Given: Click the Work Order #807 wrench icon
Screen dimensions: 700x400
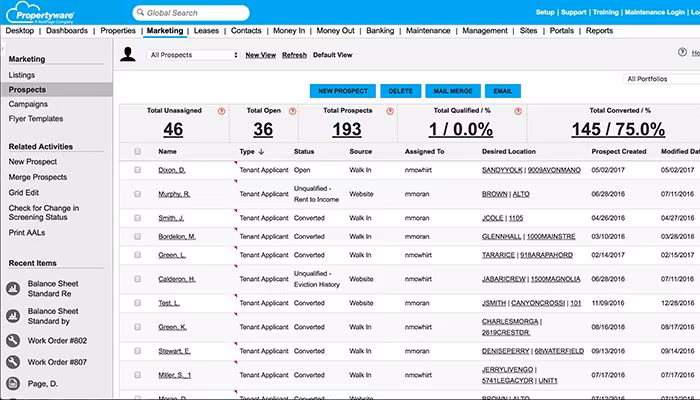Looking at the screenshot, I should pyautogui.click(x=13, y=362).
